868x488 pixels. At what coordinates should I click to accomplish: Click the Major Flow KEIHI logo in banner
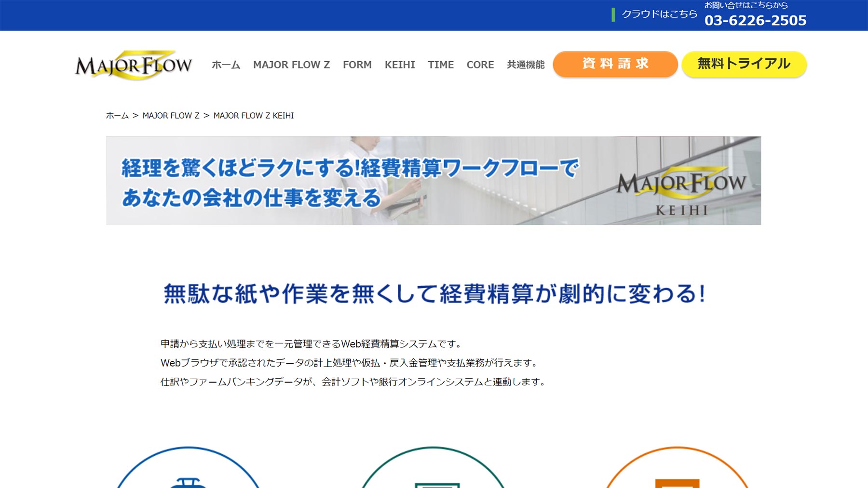tap(681, 191)
